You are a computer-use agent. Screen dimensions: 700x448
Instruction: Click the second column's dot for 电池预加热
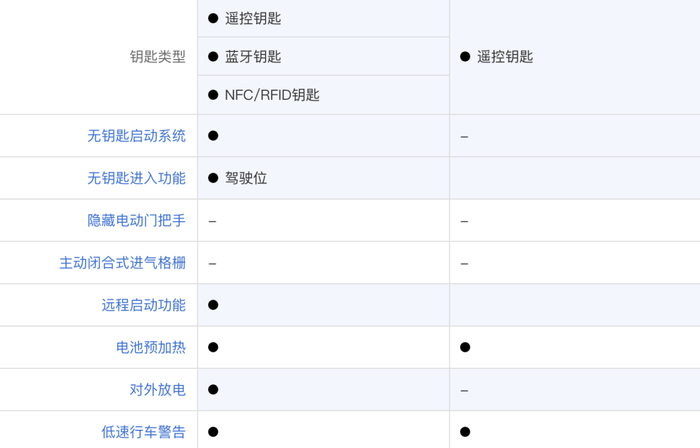pos(465,347)
